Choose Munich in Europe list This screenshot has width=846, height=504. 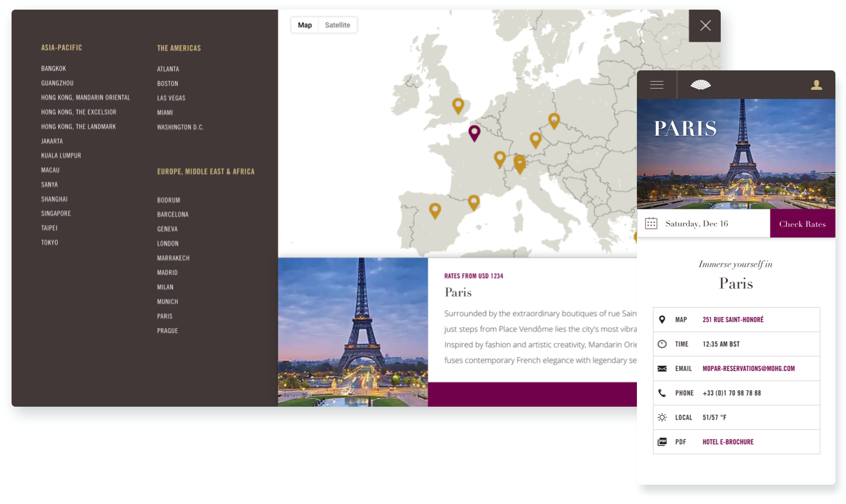coord(168,302)
